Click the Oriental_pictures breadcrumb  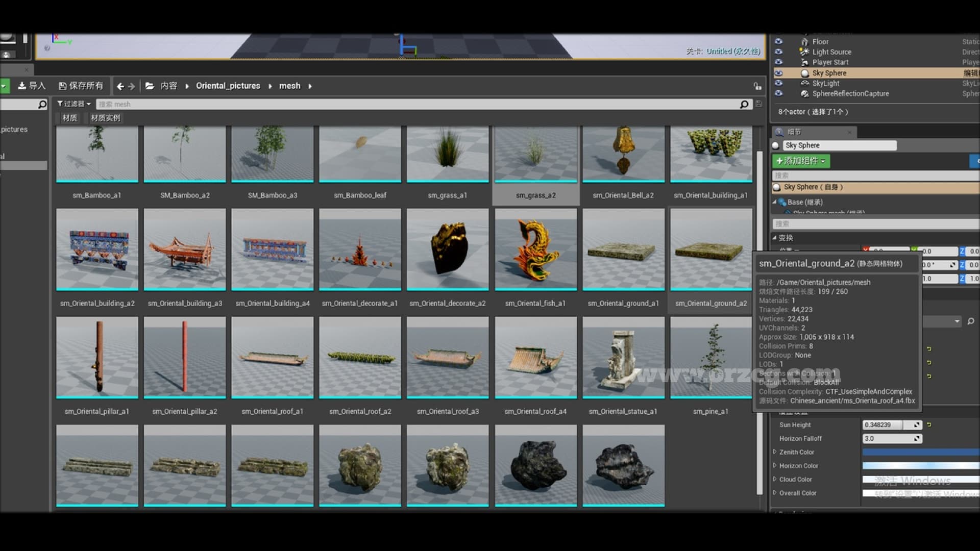pos(228,86)
